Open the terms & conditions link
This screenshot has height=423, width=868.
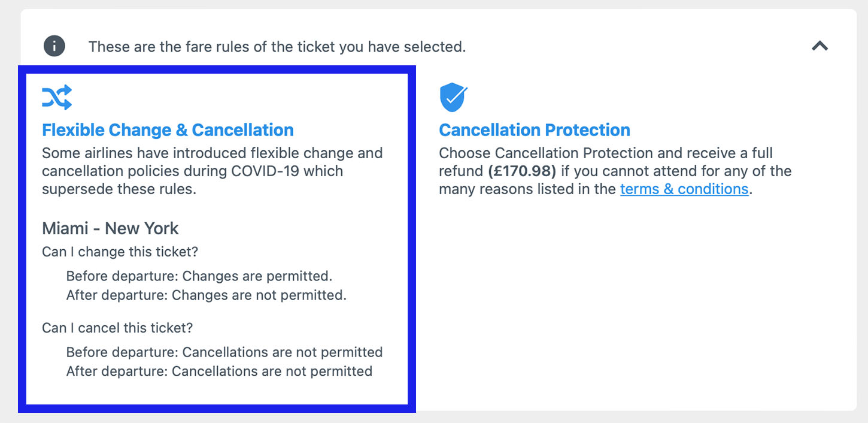click(x=684, y=189)
